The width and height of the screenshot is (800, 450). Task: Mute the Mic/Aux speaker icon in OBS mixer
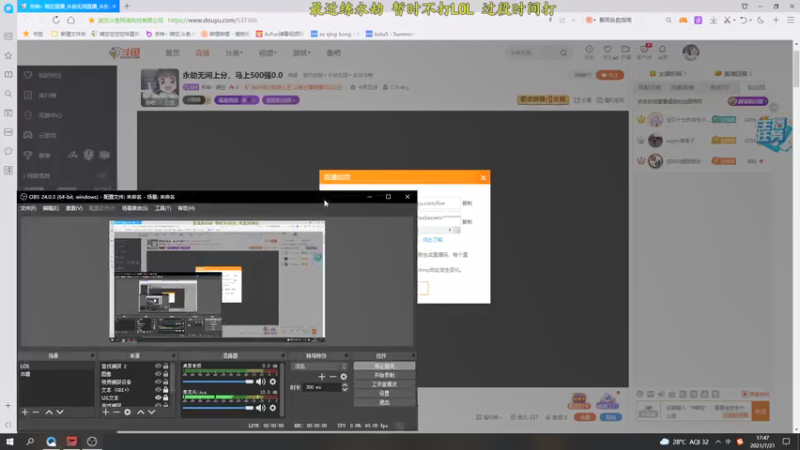click(261, 408)
